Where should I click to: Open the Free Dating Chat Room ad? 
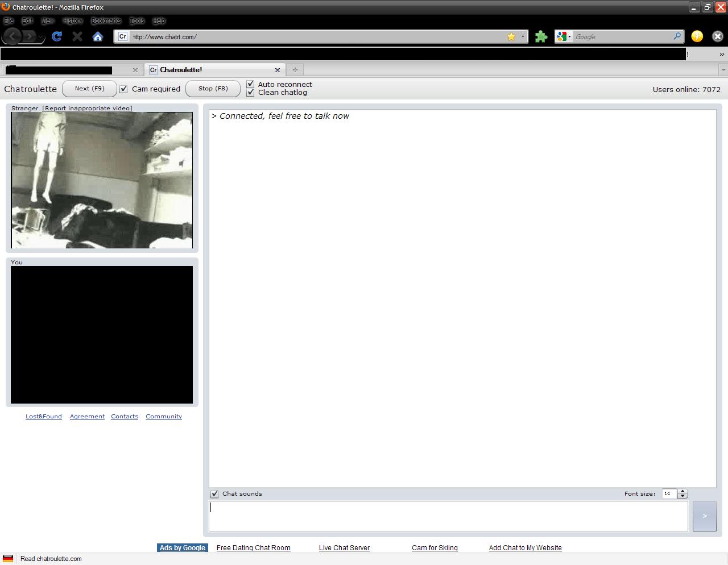254,548
